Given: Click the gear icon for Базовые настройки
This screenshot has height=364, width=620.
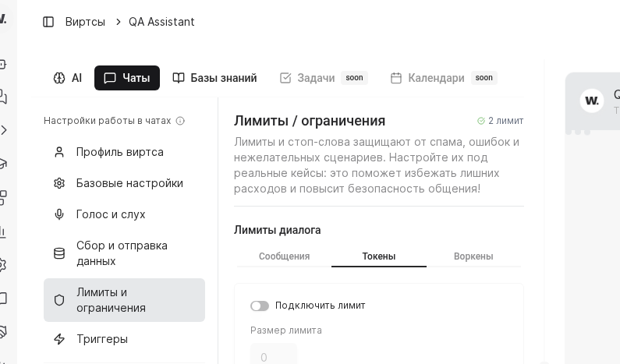Looking at the screenshot, I should pos(59,183).
